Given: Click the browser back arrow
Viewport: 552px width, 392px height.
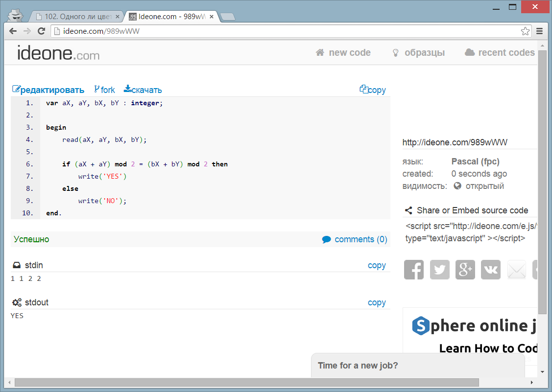Looking at the screenshot, I should (x=13, y=31).
